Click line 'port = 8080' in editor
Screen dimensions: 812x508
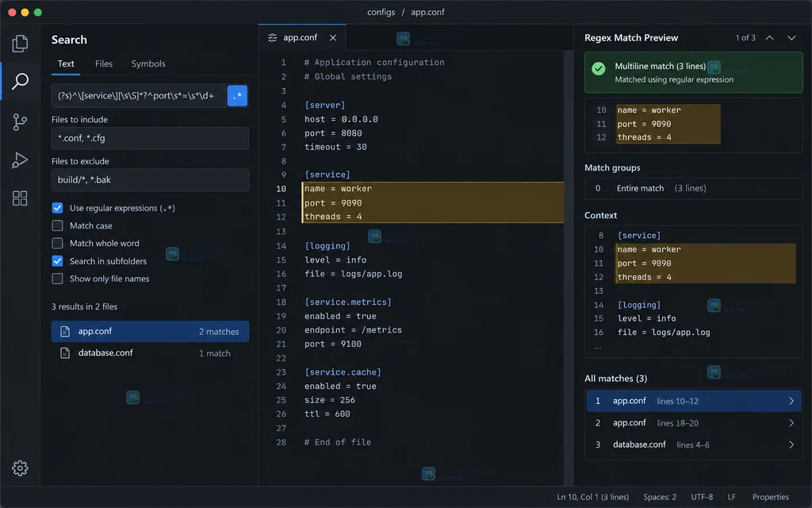pos(333,133)
